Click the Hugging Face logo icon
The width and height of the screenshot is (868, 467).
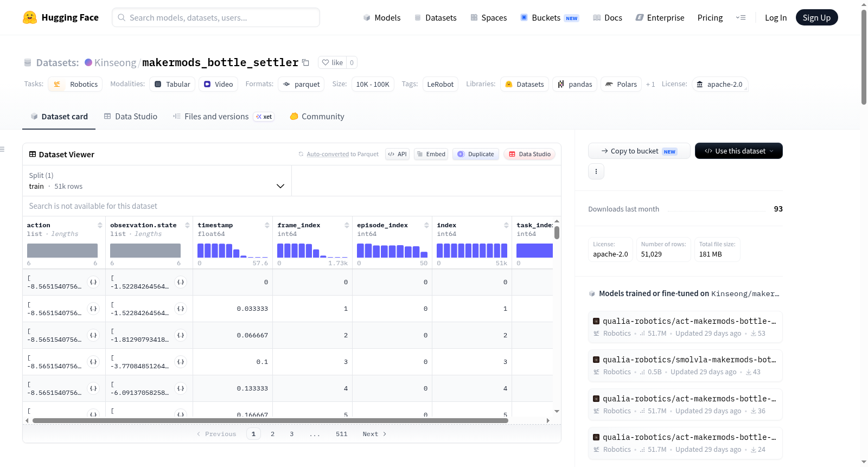click(x=30, y=17)
